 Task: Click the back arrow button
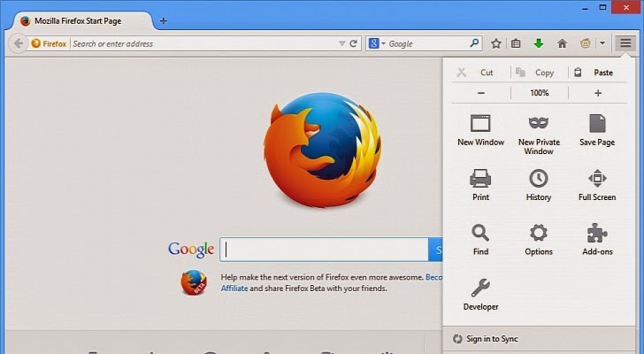18,43
